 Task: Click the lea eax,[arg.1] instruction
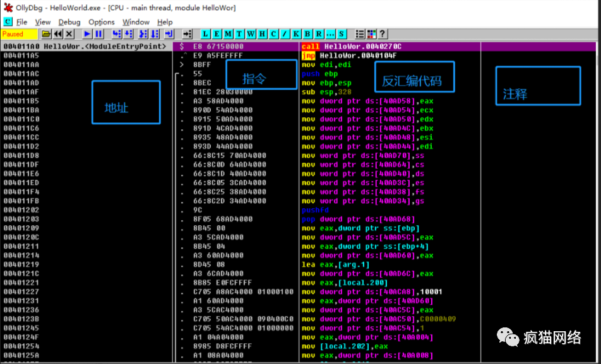pyautogui.click(x=336, y=264)
